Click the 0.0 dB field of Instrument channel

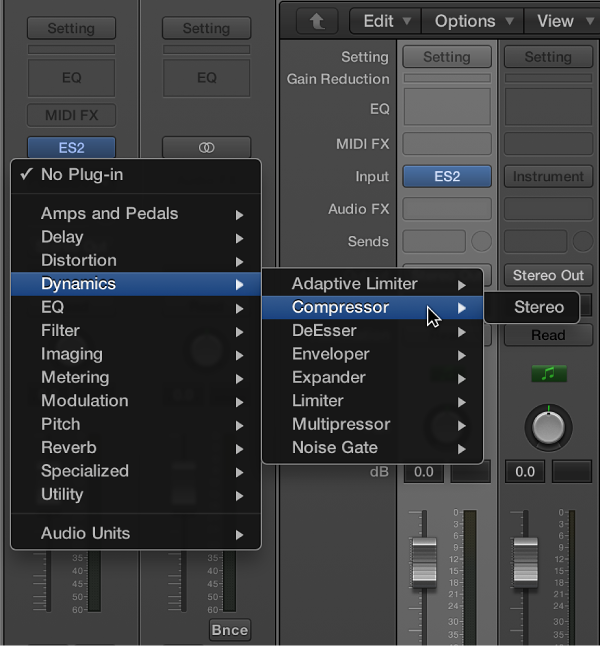coord(525,472)
